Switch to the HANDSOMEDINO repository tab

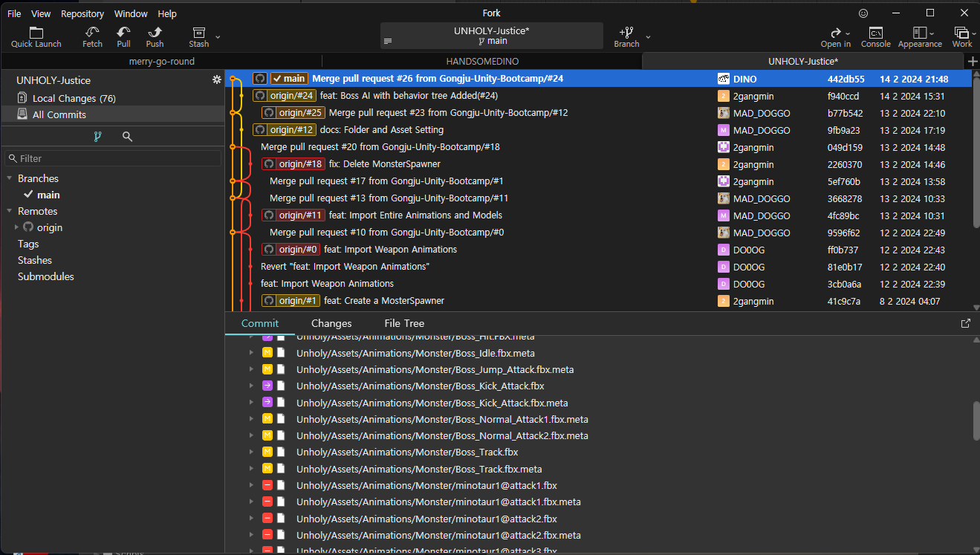pyautogui.click(x=482, y=61)
